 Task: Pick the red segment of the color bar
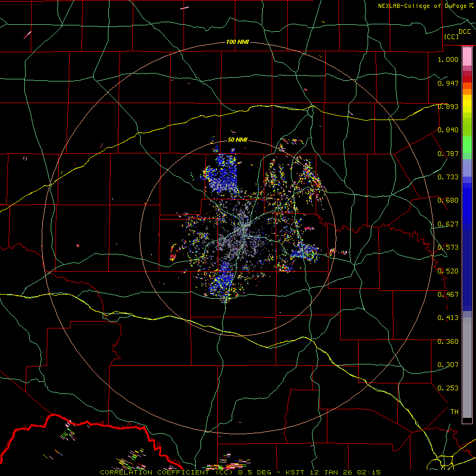pyautogui.click(x=467, y=79)
